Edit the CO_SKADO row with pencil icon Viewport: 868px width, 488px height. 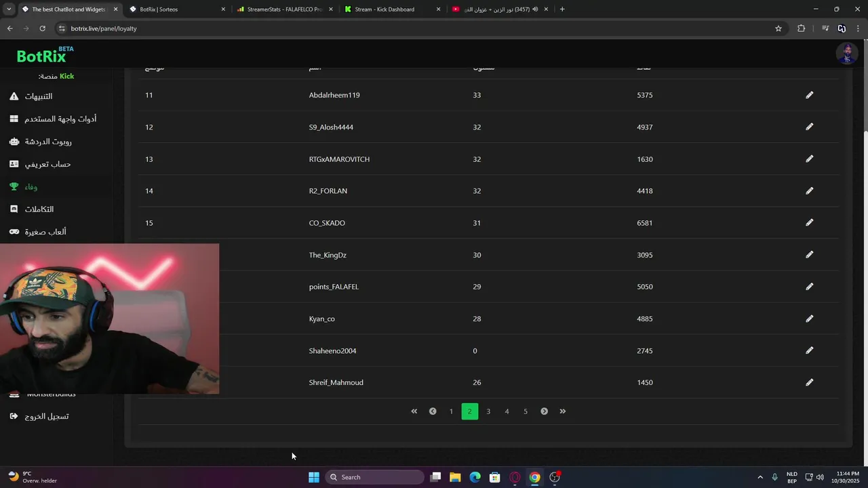pos(809,222)
